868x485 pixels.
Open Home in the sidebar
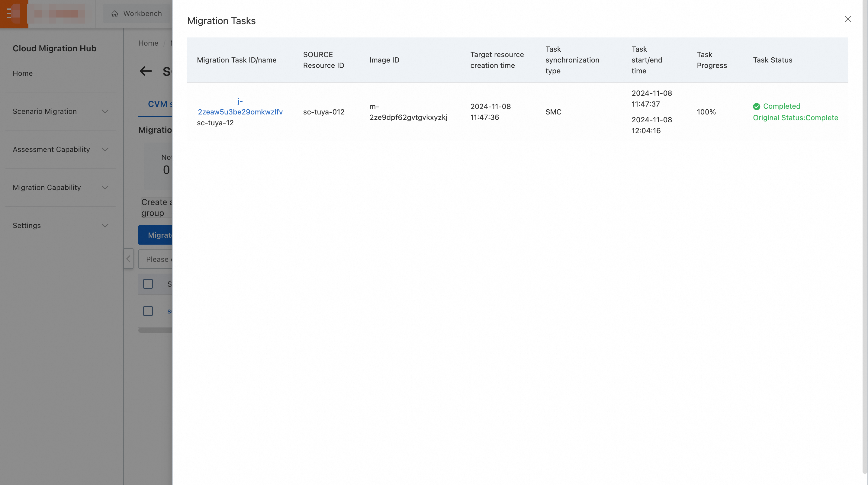pos(23,73)
